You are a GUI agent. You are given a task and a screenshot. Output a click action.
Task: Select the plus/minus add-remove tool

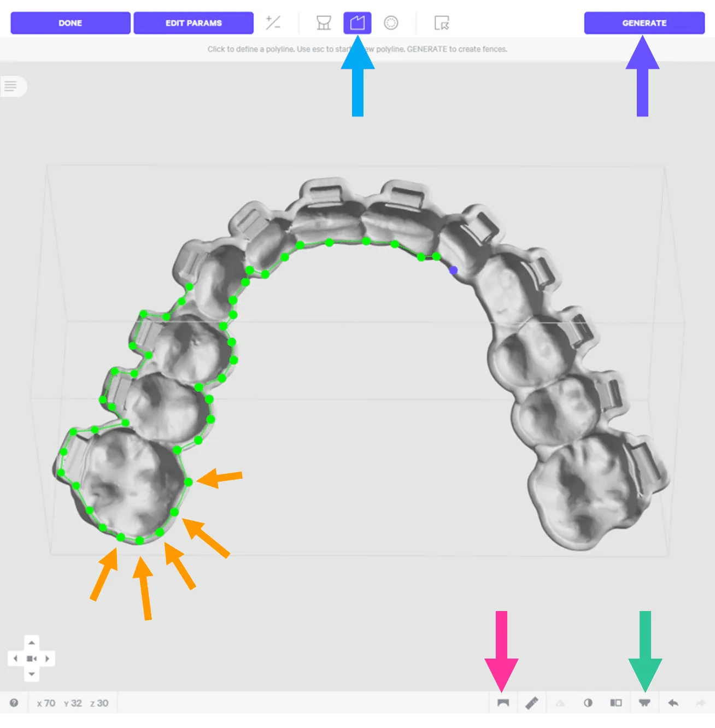pyautogui.click(x=273, y=23)
